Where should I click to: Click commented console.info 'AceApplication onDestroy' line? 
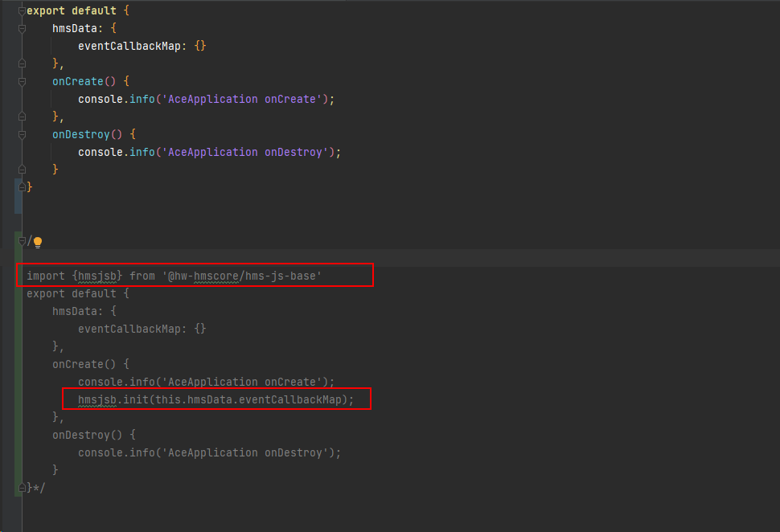tap(209, 453)
